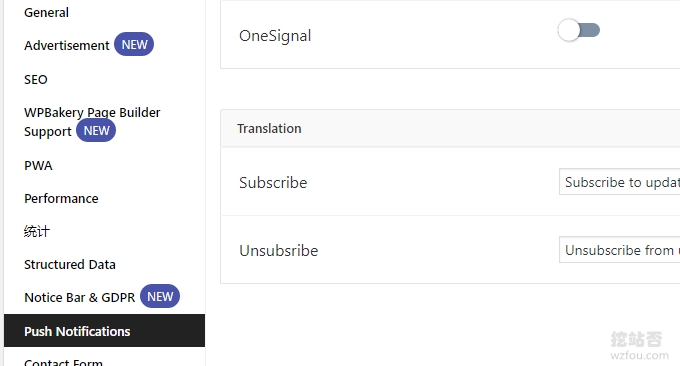The height and width of the screenshot is (366, 680).
Task: Select the Push Notifications menu item
Action: (105, 331)
